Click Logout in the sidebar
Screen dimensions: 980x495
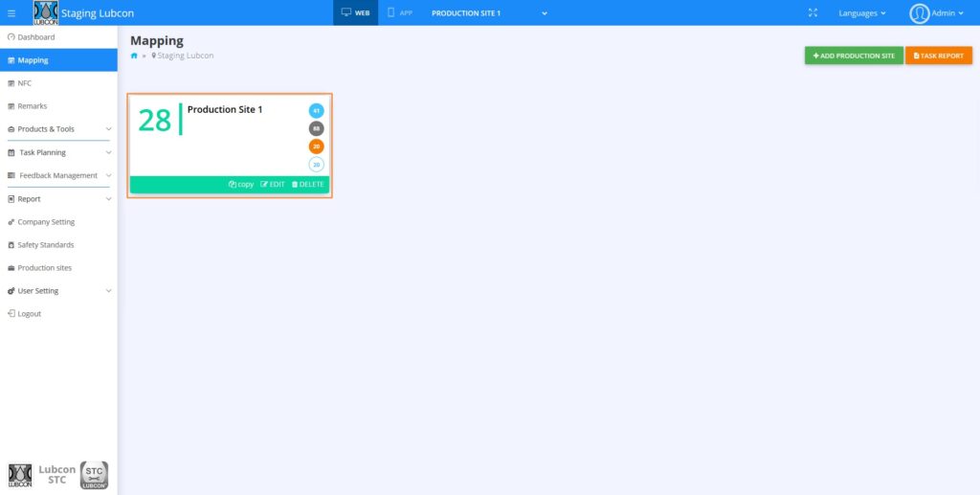coord(58,314)
